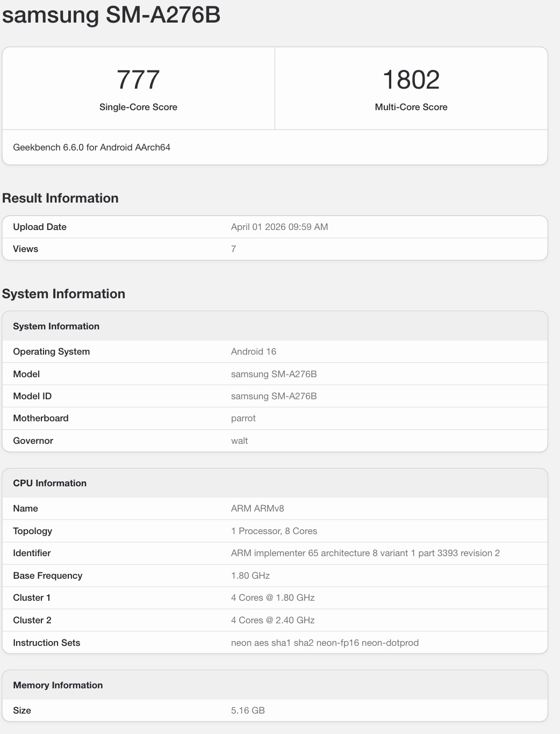Click the Views row label

pyautogui.click(x=26, y=249)
